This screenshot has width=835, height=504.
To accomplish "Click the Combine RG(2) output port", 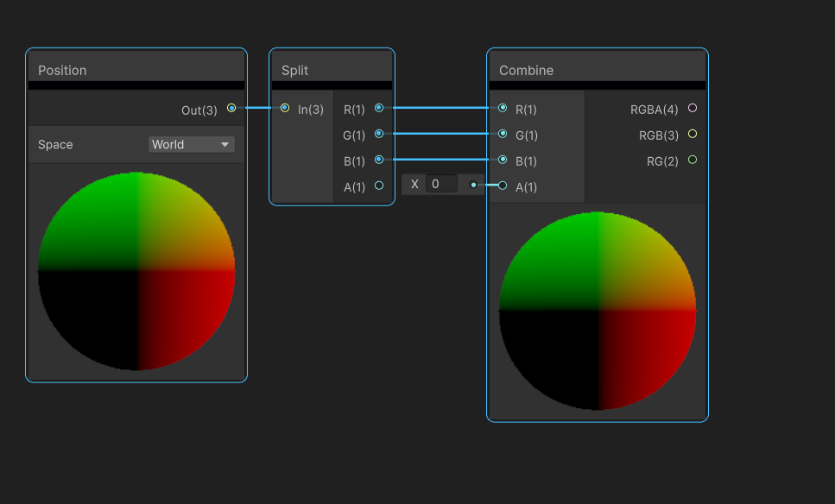I will coord(693,159).
